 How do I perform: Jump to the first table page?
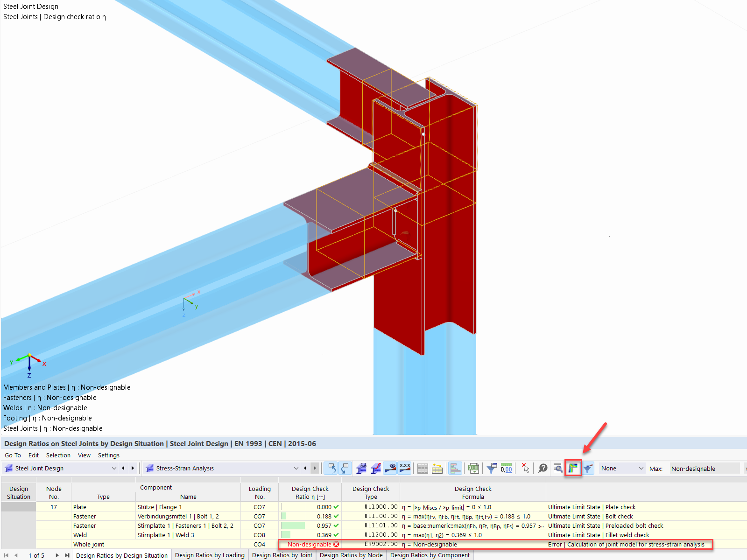7,555
